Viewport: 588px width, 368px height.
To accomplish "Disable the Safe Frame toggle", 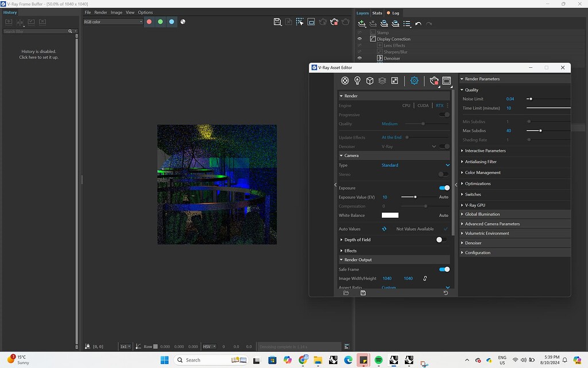I will pos(444,269).
